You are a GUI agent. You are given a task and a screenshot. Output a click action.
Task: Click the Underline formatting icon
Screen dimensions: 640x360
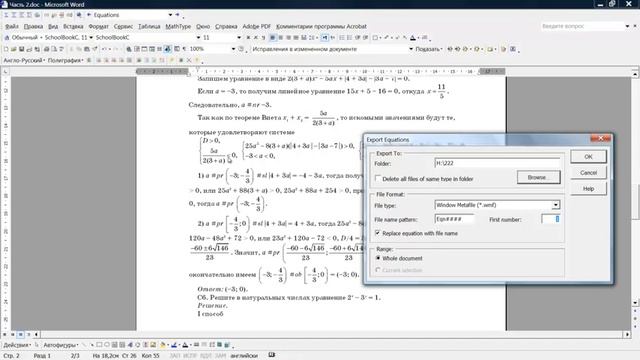(264, 38)
